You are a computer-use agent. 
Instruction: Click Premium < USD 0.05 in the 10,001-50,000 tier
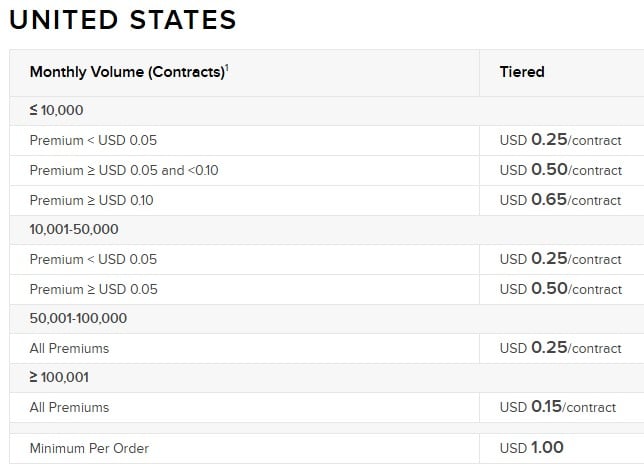coord(93,259)
